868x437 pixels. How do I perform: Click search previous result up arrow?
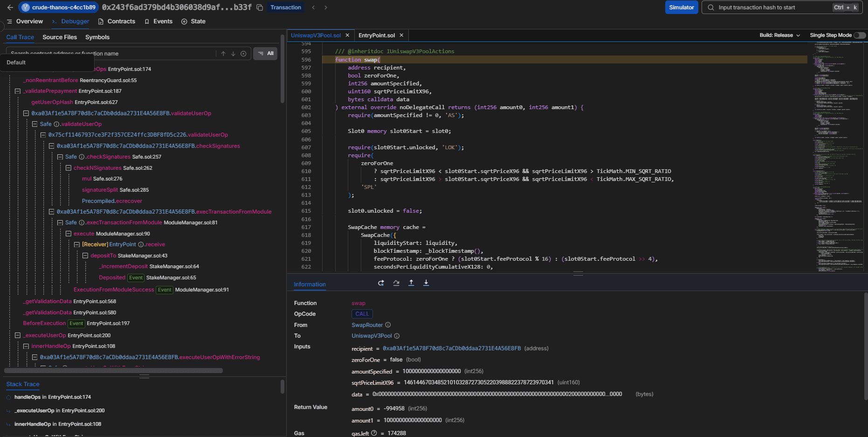click(x=223, y=54)
